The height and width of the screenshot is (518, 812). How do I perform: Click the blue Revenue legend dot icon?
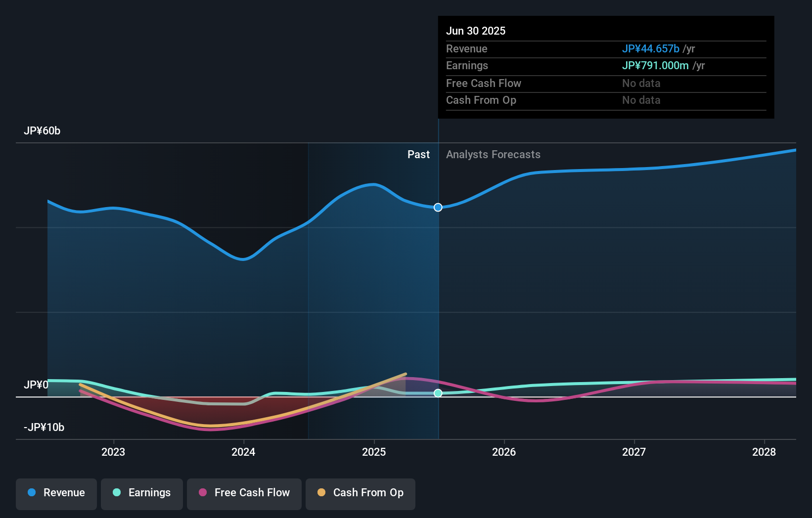tap(32, 493)
